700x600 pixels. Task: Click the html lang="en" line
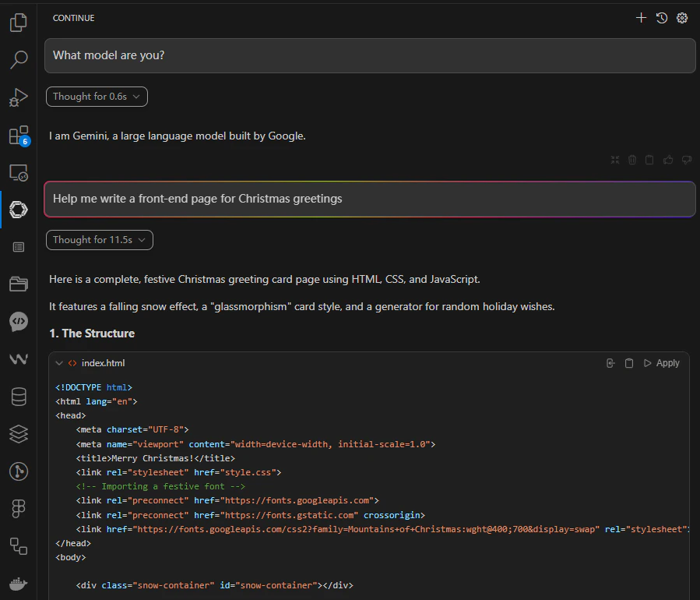pyautogui.click(x=97, y=401)
